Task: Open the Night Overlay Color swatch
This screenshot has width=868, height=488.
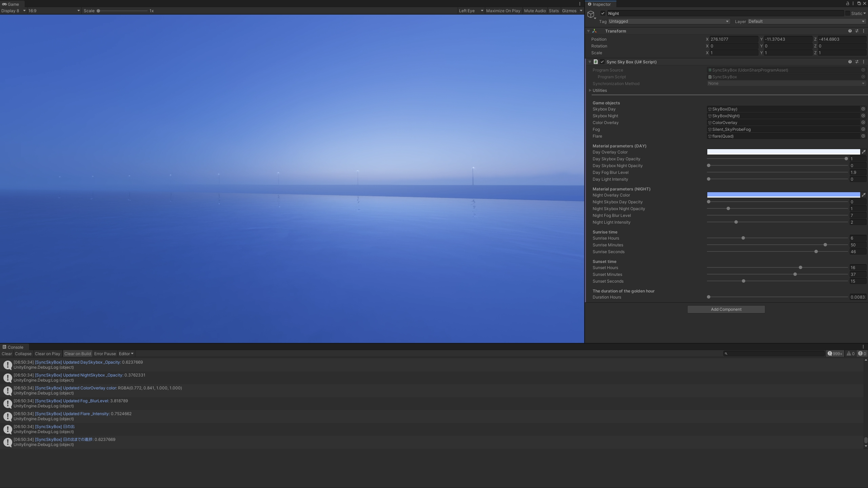Action: click(x=783, y=195)
